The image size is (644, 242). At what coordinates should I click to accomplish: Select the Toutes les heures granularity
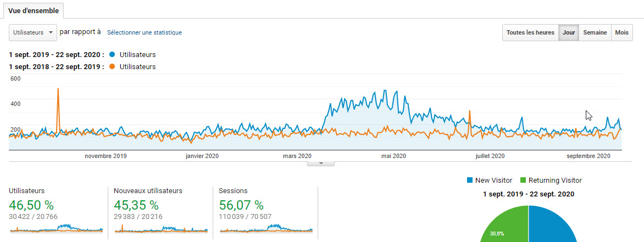click(x=530, y=33)
